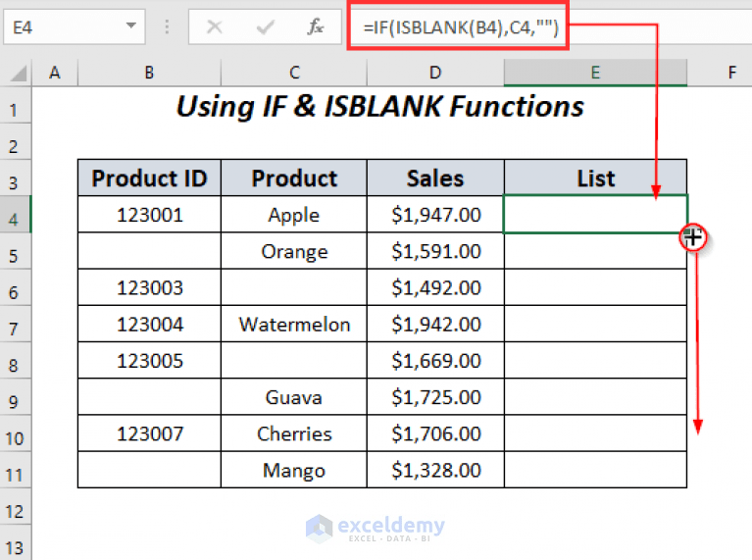Select the blank Product cell beside 123003

294,287
